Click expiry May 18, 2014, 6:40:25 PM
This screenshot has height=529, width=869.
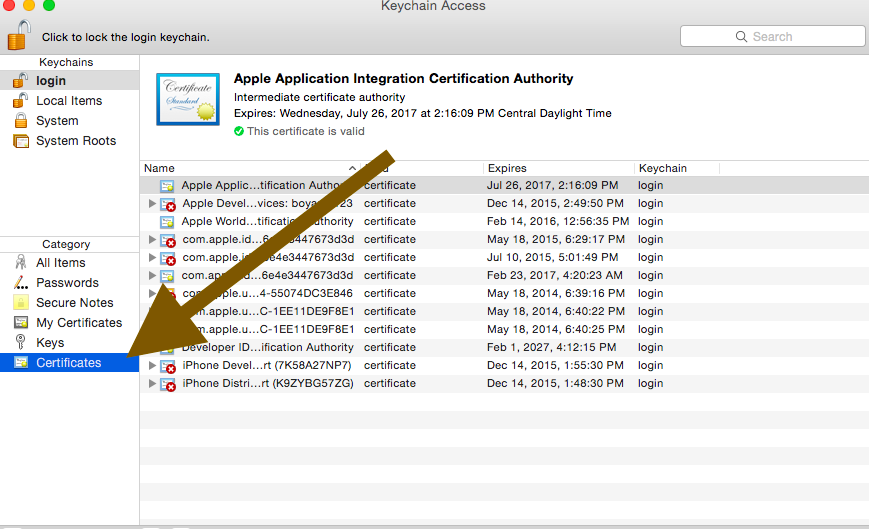coord(556,329)
